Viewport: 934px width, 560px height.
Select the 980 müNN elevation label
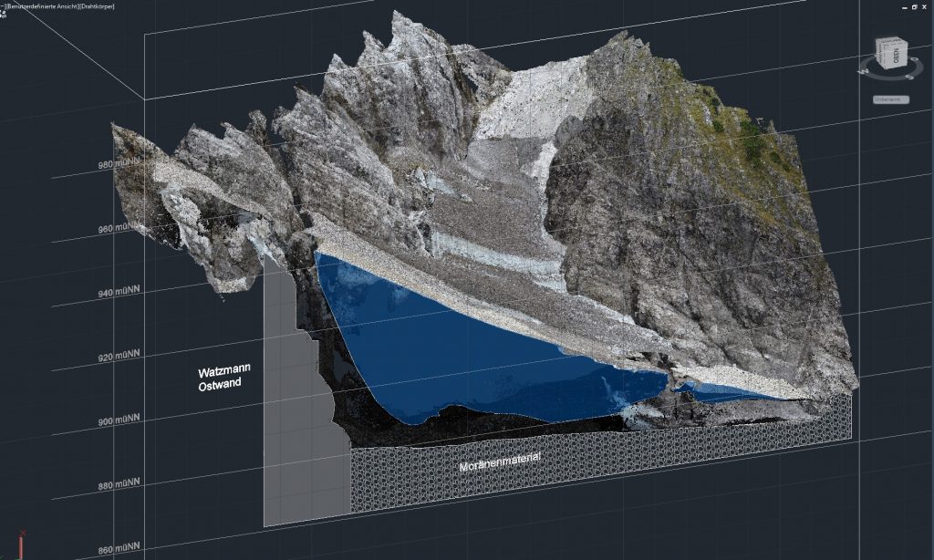119,165
